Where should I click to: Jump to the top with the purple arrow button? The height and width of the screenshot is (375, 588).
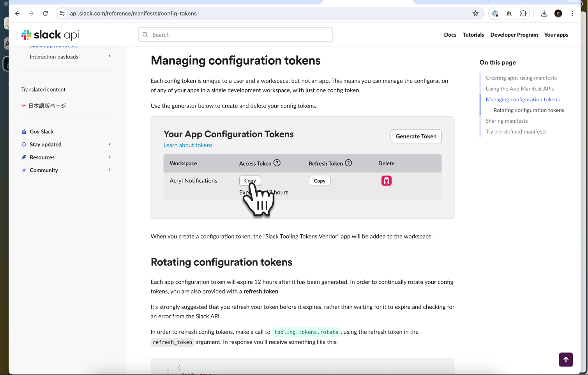(566, 359)
